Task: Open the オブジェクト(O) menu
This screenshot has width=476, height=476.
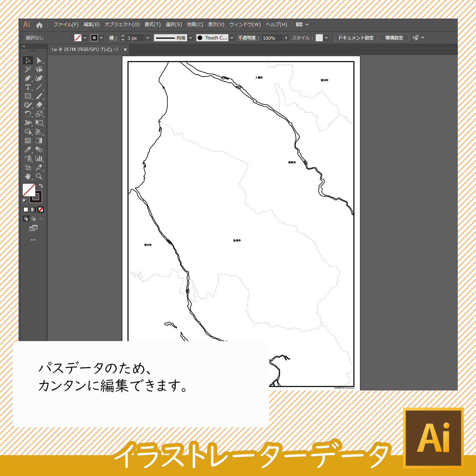Action: (122, 25)
